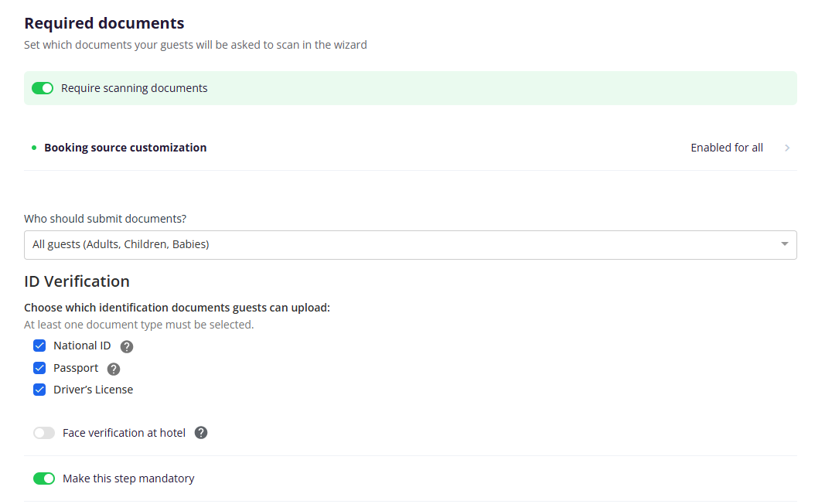Toggle off Require scanning documents
This screenshot has height=504, width=815.
[43, 88]
